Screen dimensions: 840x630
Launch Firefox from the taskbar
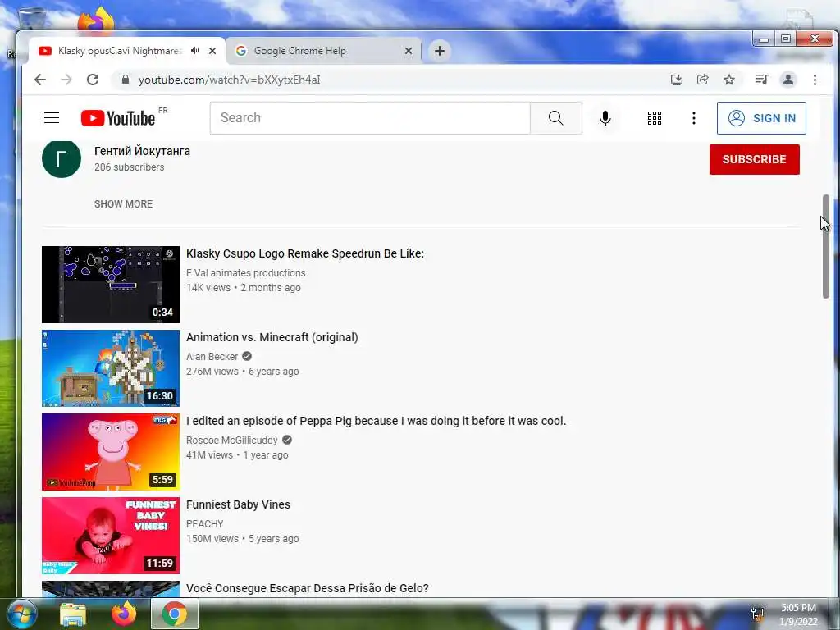123,614
